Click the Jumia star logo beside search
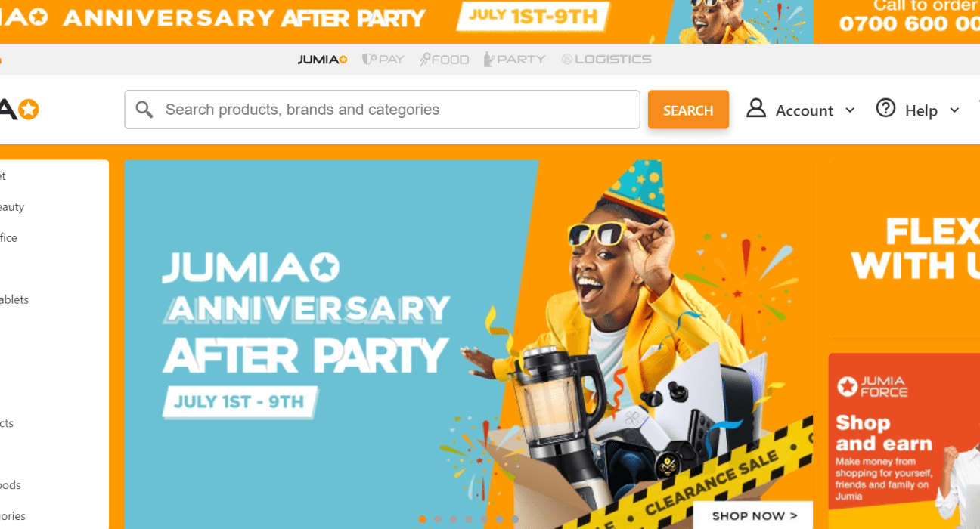The height and width of the screenshot is (529, 980). (20, 110)
